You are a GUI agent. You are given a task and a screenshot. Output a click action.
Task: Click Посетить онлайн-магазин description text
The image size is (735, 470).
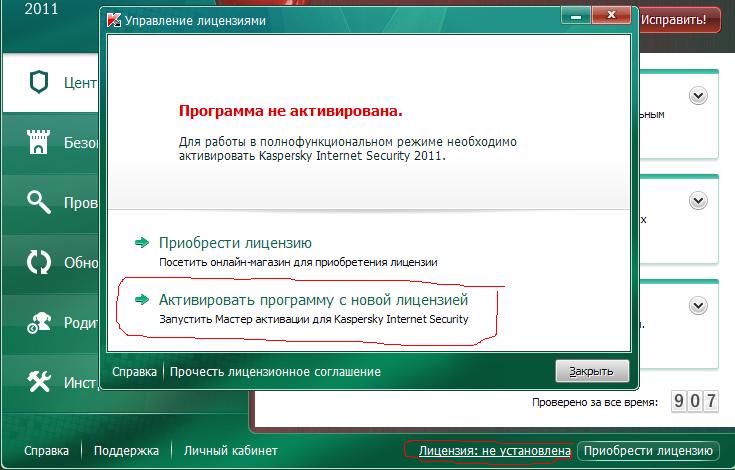click(298, 262)
